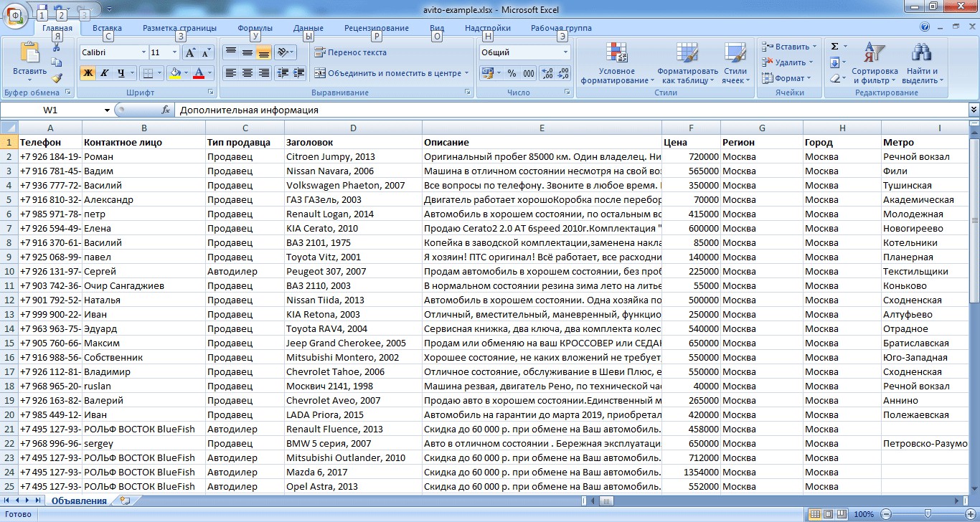The height and width of the screenshot is (522, 980).
Task: Expand the Name Box dropdown arrow
Action: coord(108,110)
